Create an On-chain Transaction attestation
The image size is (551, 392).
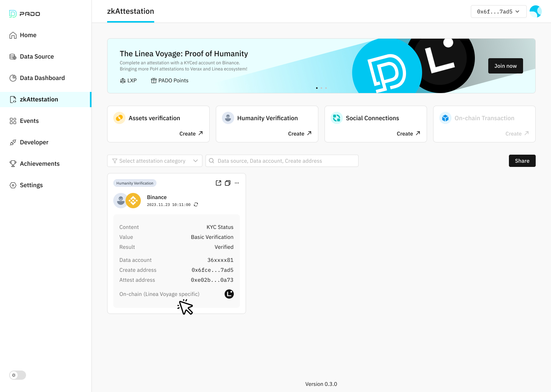(x=517, y=134)
